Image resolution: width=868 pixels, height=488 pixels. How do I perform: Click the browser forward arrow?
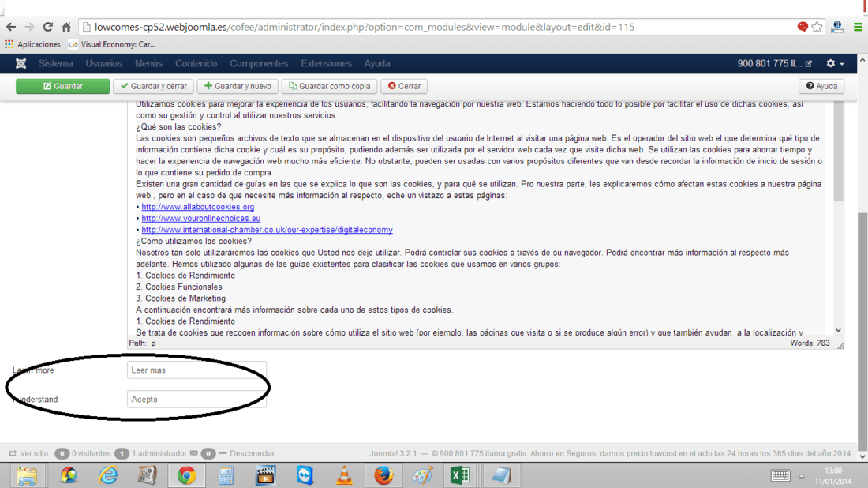pos(29,27)
